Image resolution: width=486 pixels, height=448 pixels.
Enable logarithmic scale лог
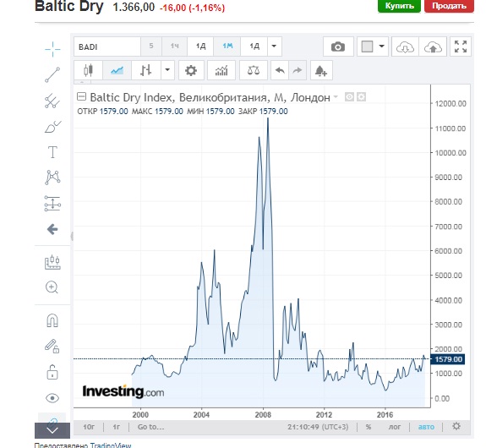pyautogui.click(x=395, y=427)
